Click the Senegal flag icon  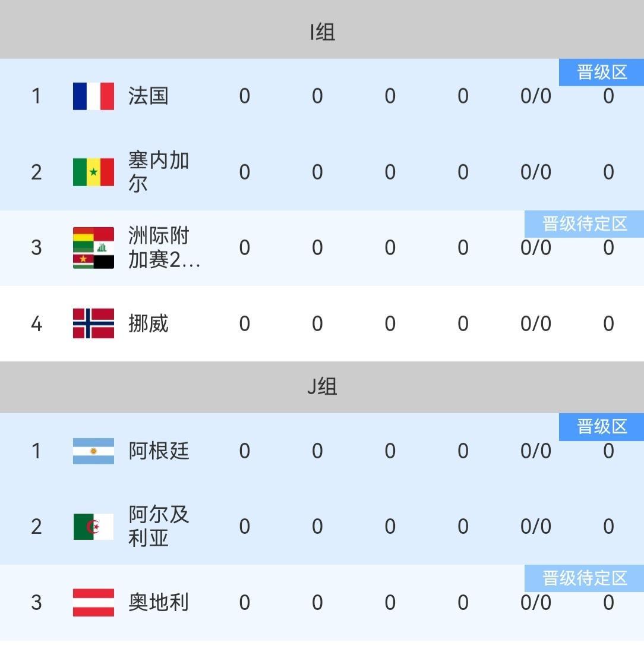point(93,172)
